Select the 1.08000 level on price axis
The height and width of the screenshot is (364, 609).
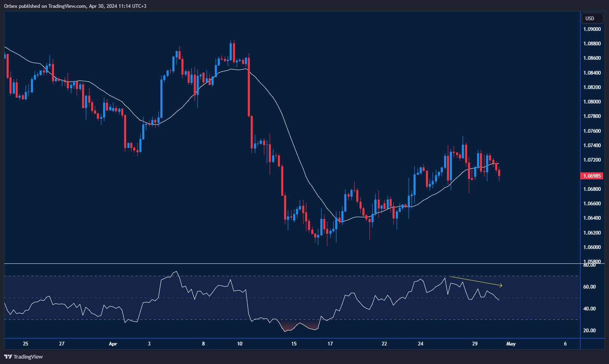(x=592, y=102)
